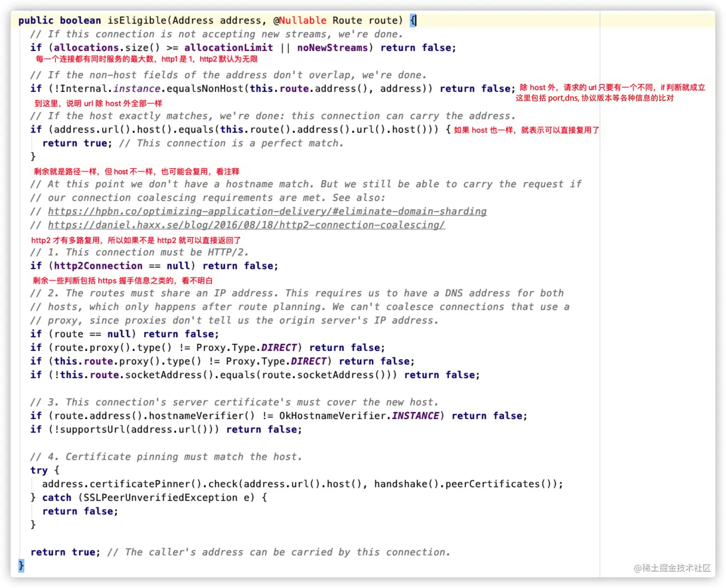Viewport: 726px width, 588px height.
Task: Select the comment '4. Certificate pinning must match the host.'
Action: (166, 457)
